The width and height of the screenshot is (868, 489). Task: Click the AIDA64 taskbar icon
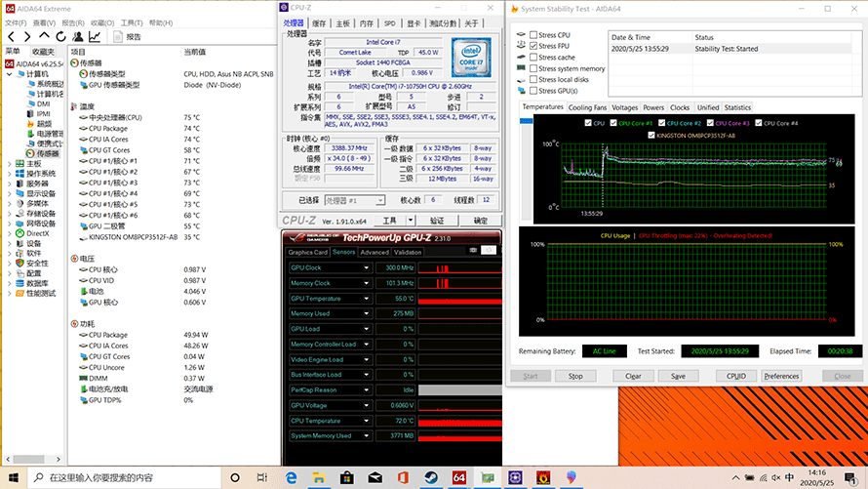[x=458, y=477]
